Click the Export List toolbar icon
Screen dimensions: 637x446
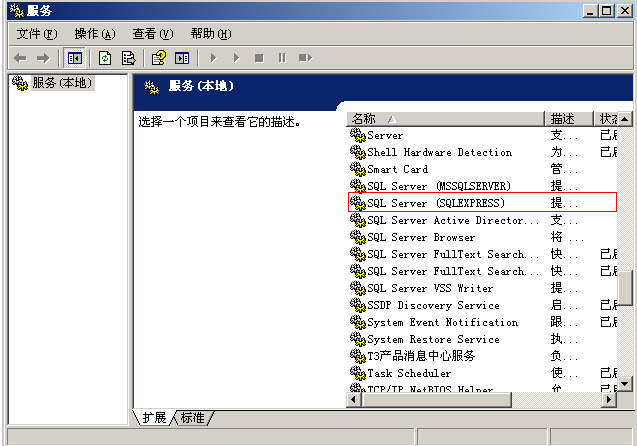128,58
